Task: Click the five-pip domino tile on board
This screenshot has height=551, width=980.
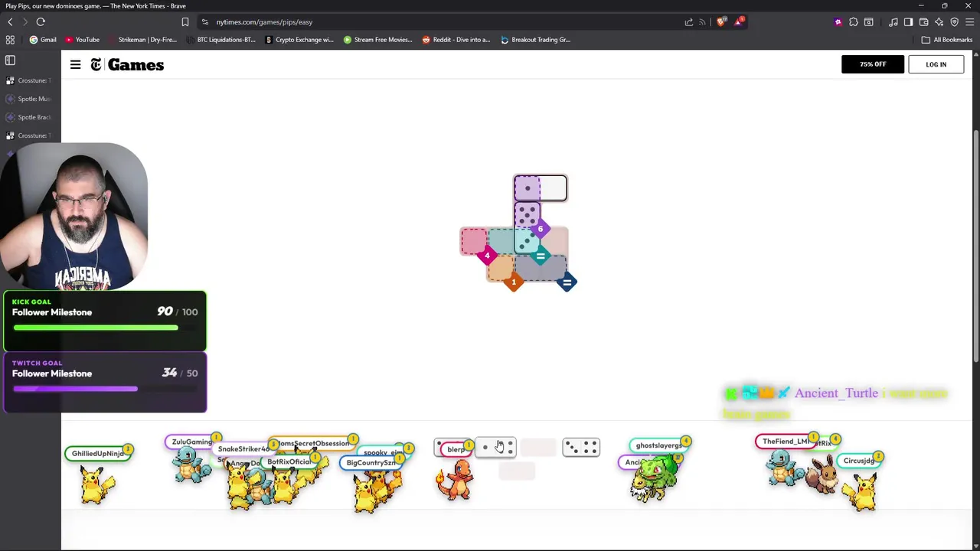Action: [x=527, y=215]
